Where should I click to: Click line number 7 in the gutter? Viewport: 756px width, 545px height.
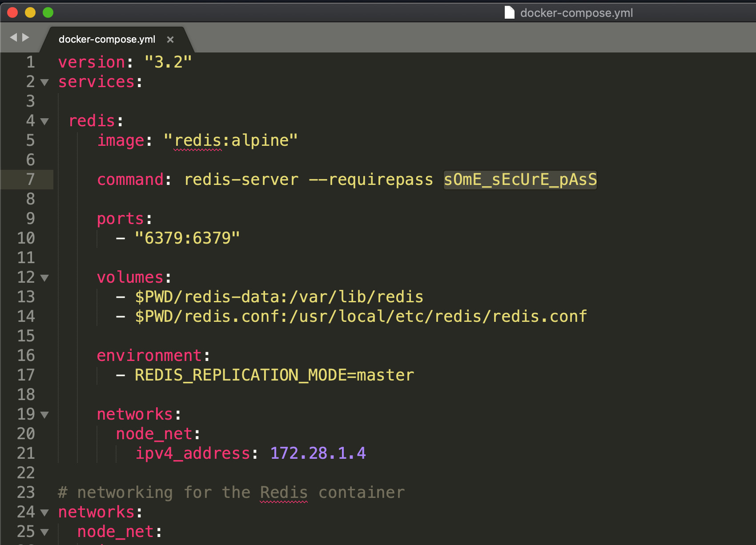(29, 180)
